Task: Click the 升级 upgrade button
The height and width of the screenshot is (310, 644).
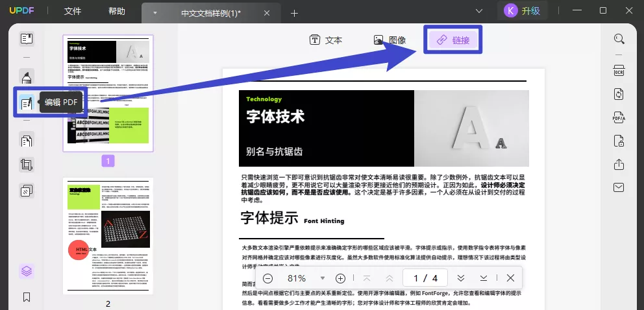Action: tap(530, 11)
